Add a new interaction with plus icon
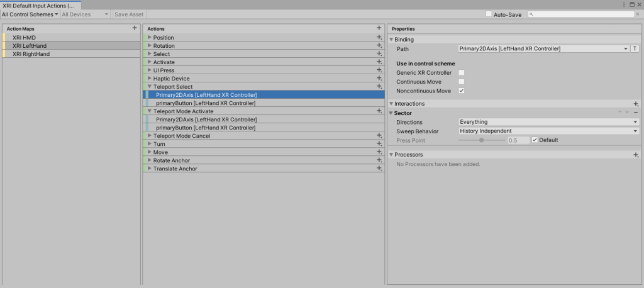This screenshot has width=644, height=288. (x=636, y=104)
